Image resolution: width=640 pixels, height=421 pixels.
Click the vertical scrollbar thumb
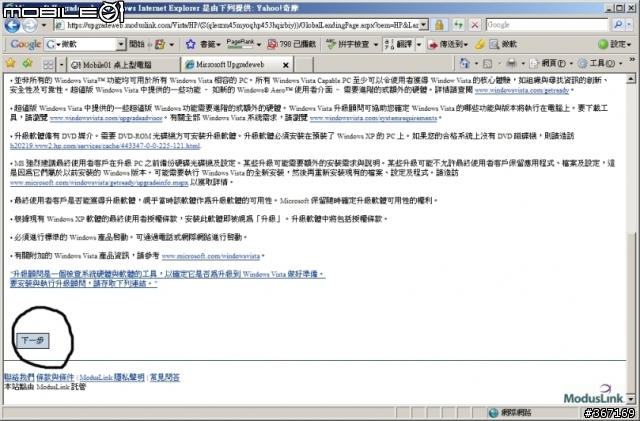(x=631, y=312)
